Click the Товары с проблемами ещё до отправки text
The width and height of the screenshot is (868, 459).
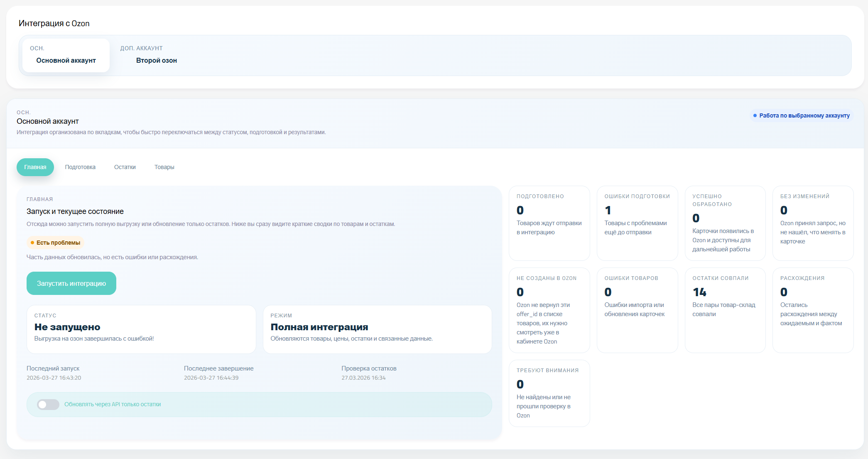(x=635, y=228)
